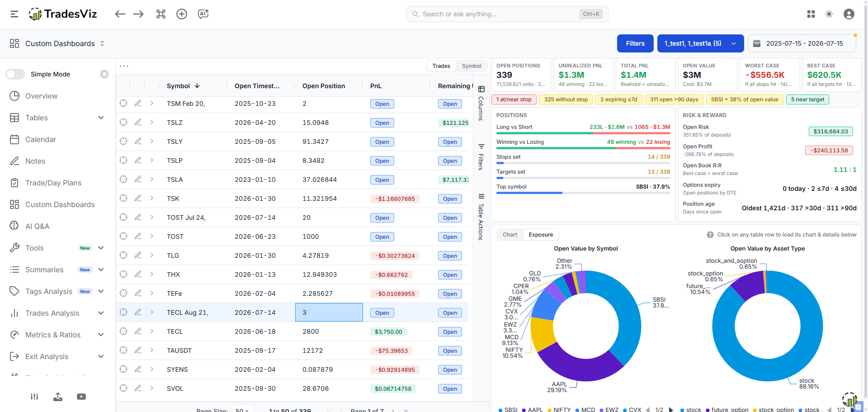Click the help question mark icon near Exposure hint

(x=710, y=235)
